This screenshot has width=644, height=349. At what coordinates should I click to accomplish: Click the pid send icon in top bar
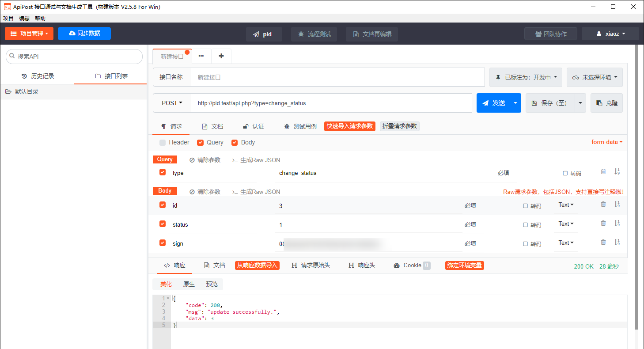pyautogui.click(x=255, y=34)
